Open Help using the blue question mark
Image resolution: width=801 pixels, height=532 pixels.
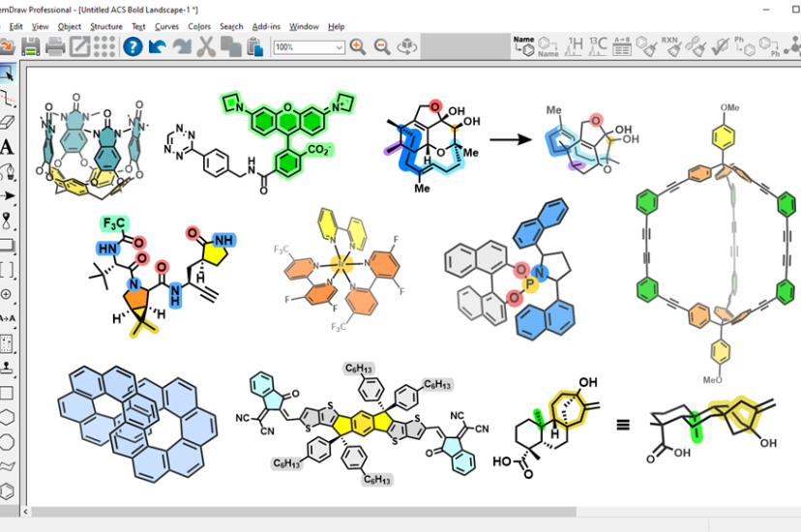point(133,47)
